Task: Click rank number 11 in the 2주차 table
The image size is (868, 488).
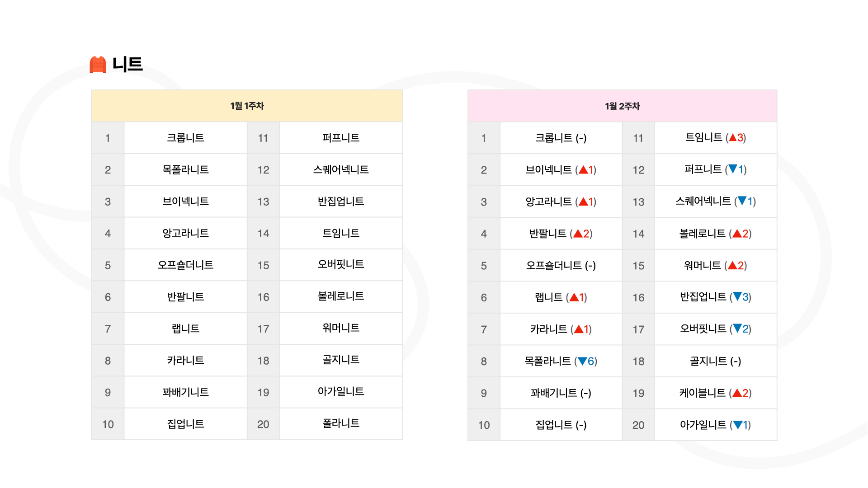Action: point(638,138)
